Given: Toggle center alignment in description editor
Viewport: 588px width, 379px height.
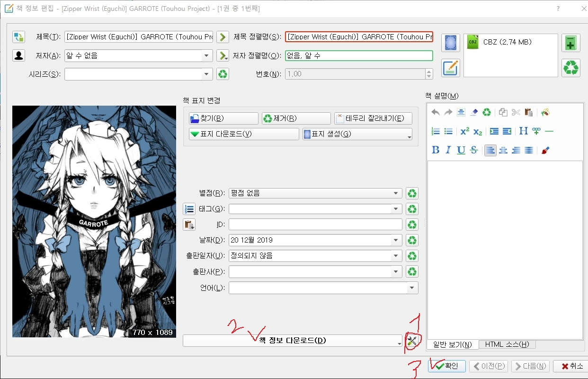Looking at the screenshot, I should (503, 150).
